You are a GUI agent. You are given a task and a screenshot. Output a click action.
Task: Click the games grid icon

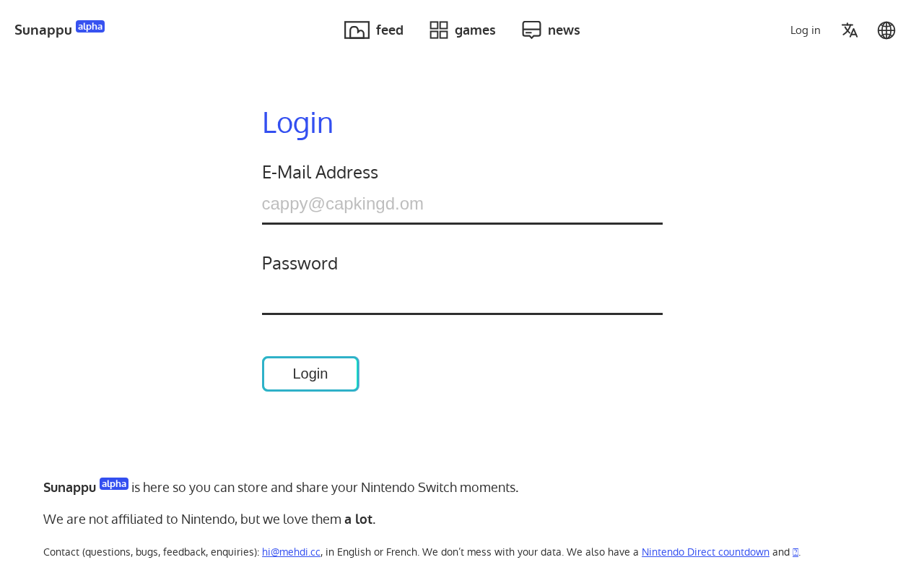(x=439, y=30)
